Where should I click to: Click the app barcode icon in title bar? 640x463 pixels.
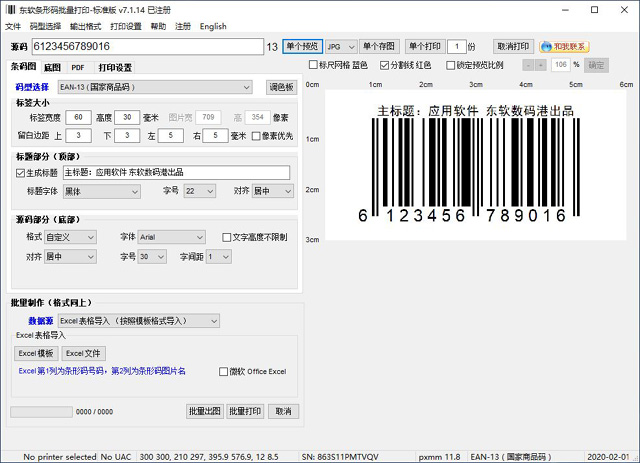(11, 9)
